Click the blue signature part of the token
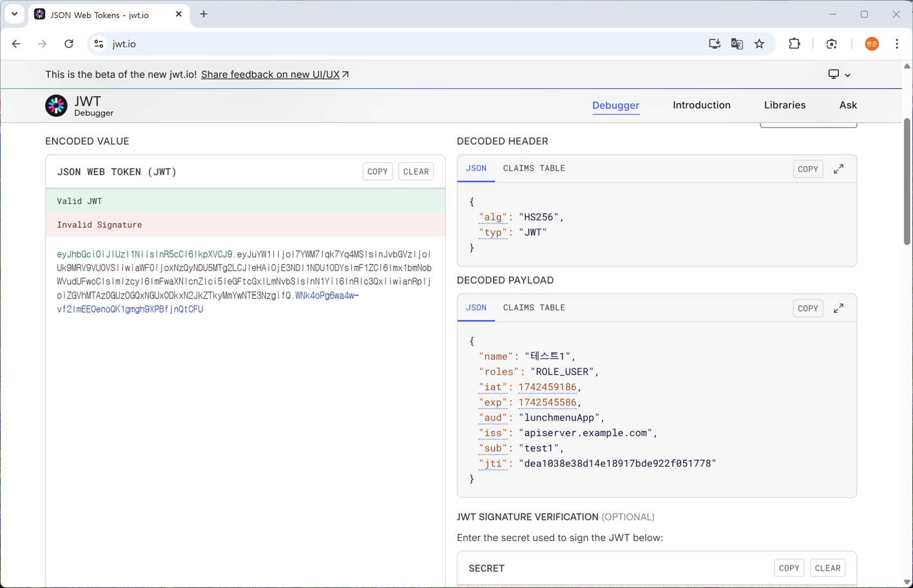This screenshot has width=913, height=588. pos(208,303)
